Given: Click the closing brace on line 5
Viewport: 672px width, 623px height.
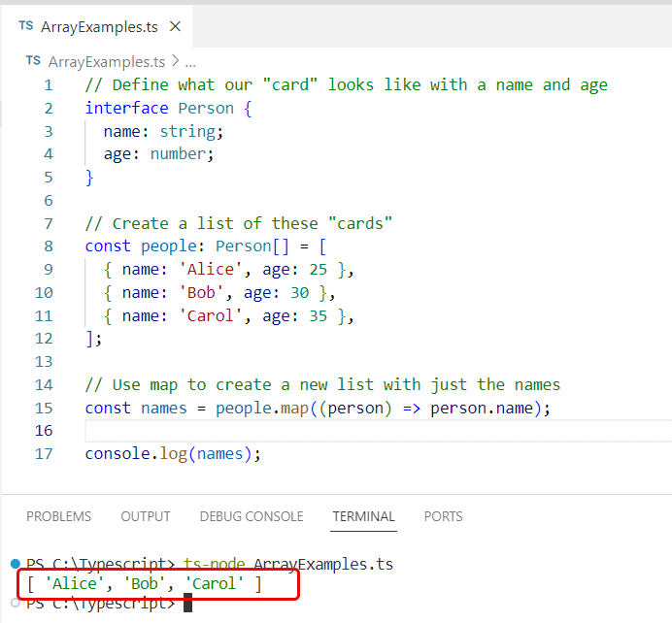Looking at the screenshot, I should tap(89, 178).
